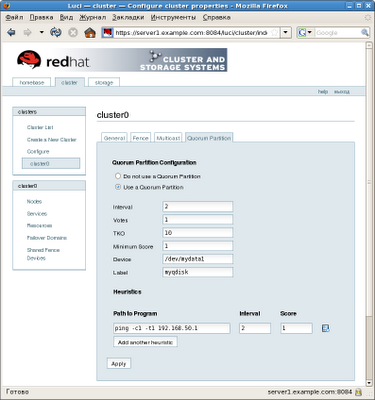Viewport: 375px width, 400px height.
Task: Bookmark this page with the star icon
Action: tap(274, 33)
